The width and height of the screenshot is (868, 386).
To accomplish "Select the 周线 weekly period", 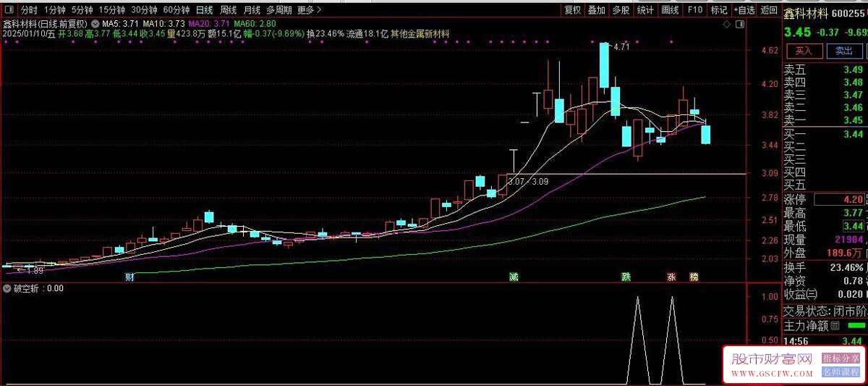I will click(x=228, y=10).
